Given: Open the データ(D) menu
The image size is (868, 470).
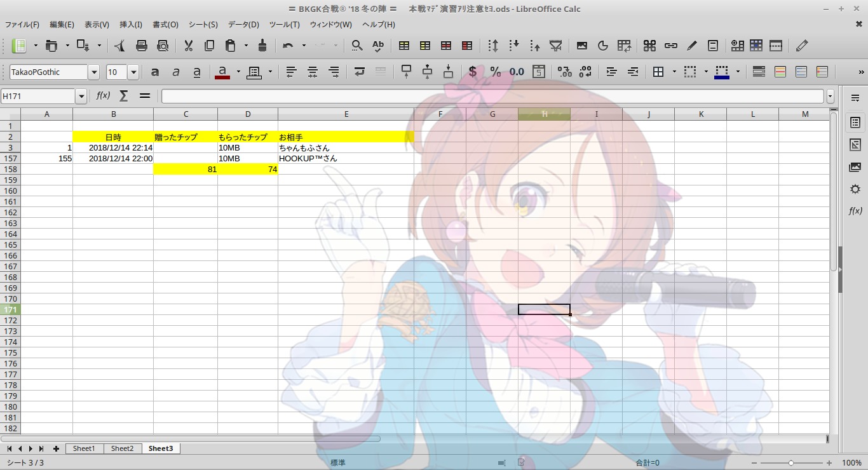Looking at the screenshot, I should (x=243, y=24).
